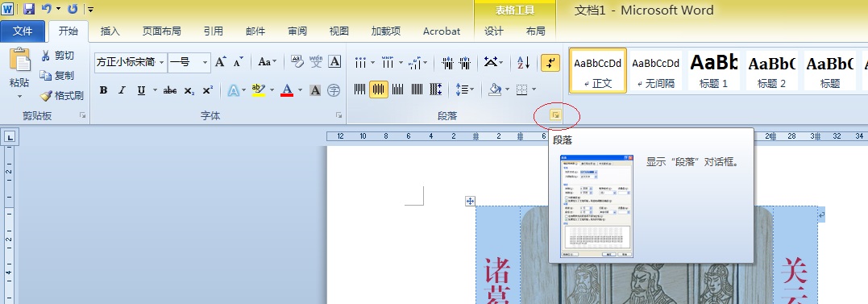The image size is (868, 304).
Task: Expand the Paste options arrow
Action: (20, 96)
